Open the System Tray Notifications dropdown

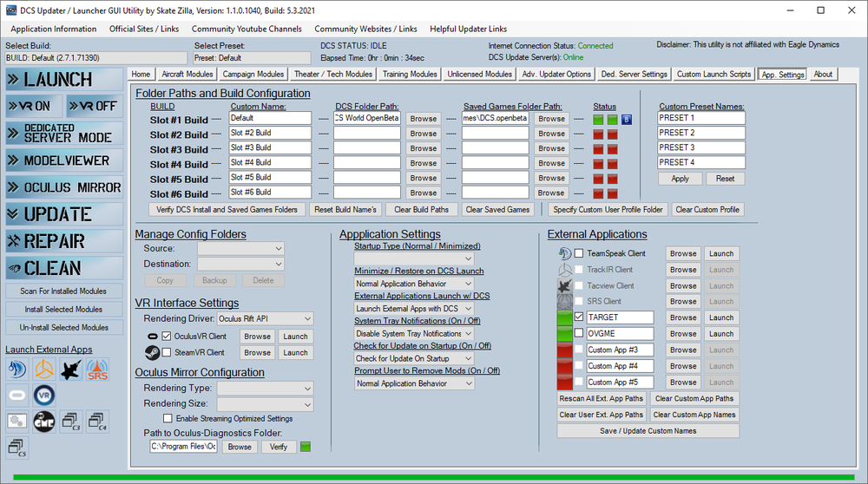[414, 334]
